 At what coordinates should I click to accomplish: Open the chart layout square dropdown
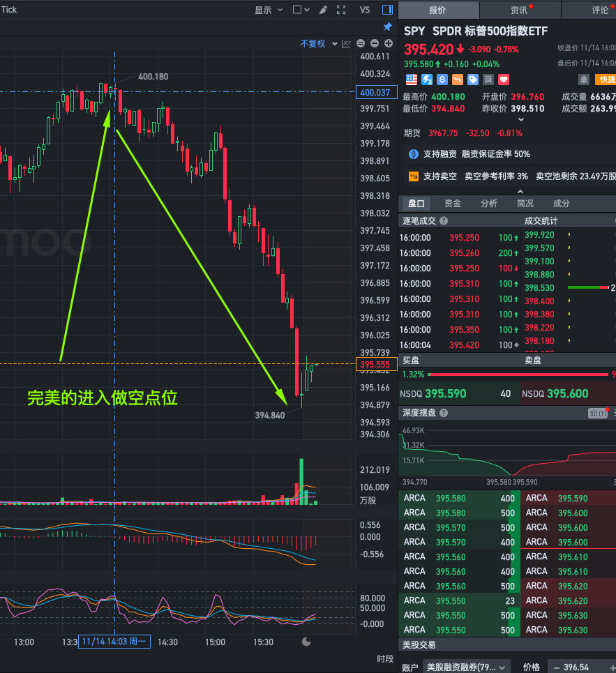click(301, 10)
